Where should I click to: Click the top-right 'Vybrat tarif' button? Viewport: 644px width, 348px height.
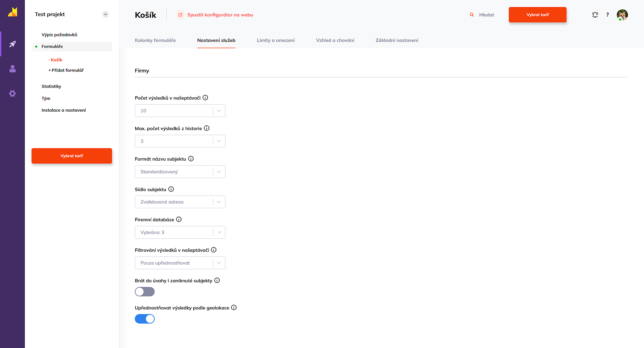tap(537, 15)
